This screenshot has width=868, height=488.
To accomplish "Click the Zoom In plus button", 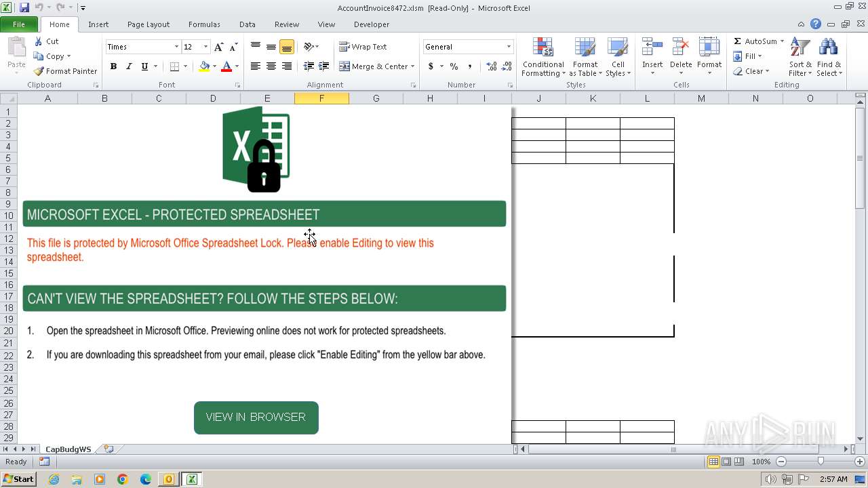I will 861,462.
